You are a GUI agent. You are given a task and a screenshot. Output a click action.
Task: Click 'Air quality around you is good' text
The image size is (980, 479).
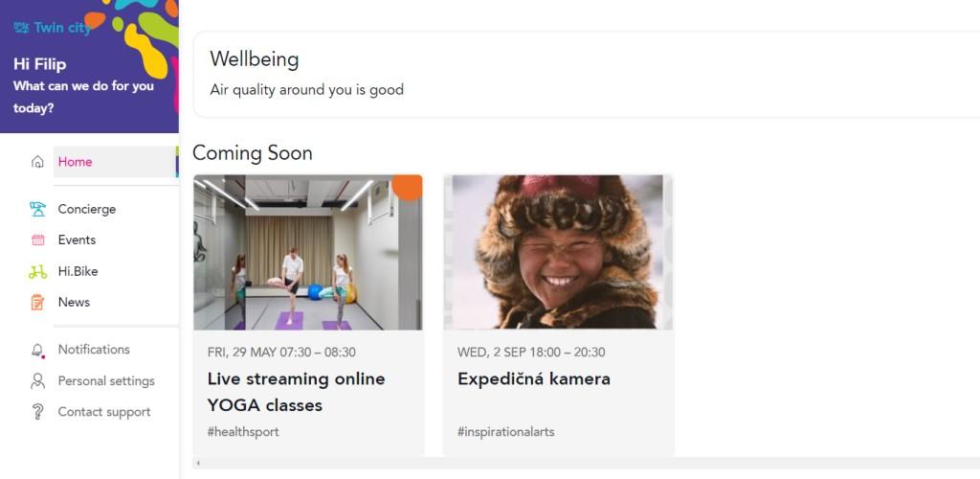click(307, 89)
